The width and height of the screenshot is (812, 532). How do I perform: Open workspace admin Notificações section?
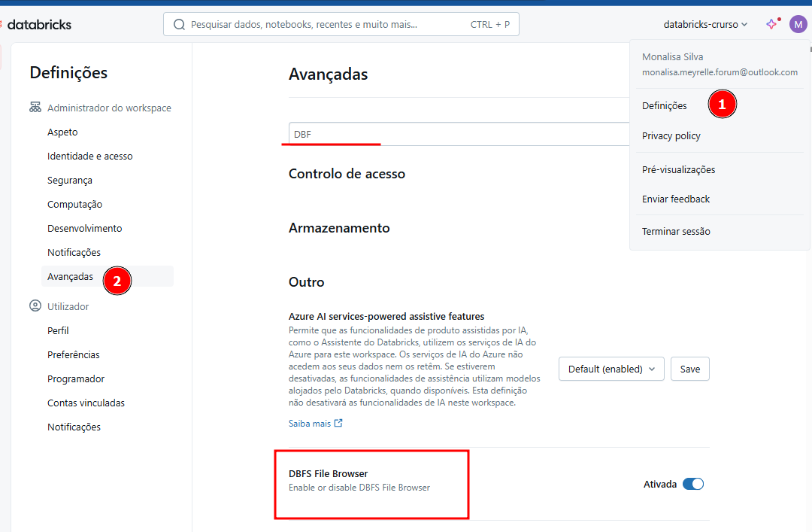(74, 253)
